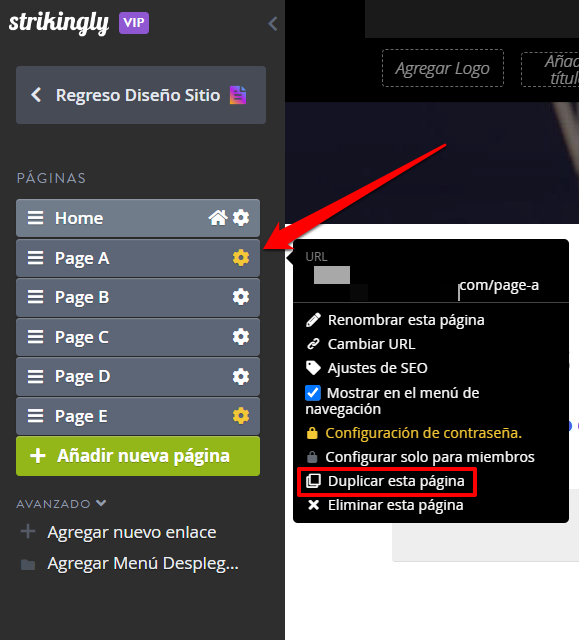
Task: Click the home icon on Home row
Action: [218, 218]
